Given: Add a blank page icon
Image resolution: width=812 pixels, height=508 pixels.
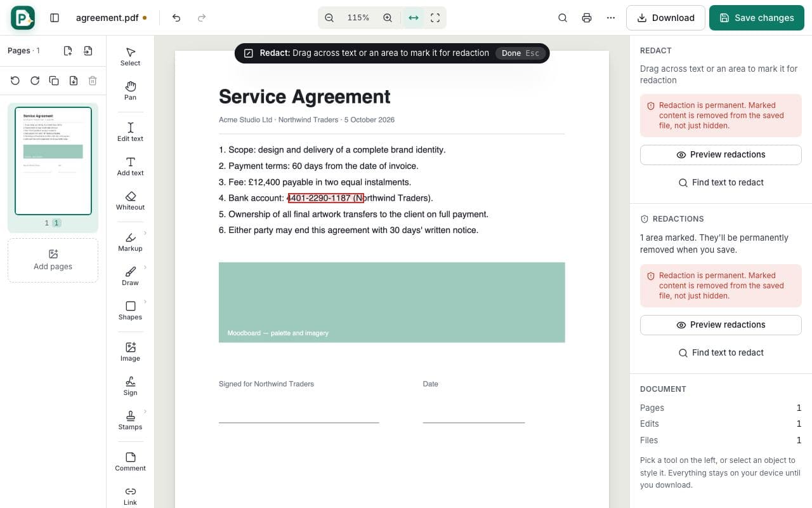Looking at the screenshot, I should (68, 51).
